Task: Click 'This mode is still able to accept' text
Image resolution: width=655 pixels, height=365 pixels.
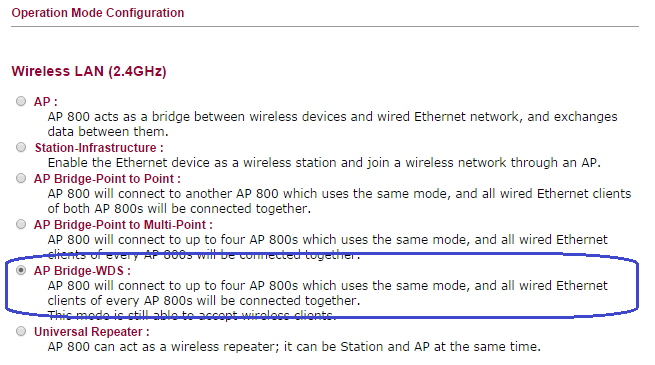Action: 192,315
